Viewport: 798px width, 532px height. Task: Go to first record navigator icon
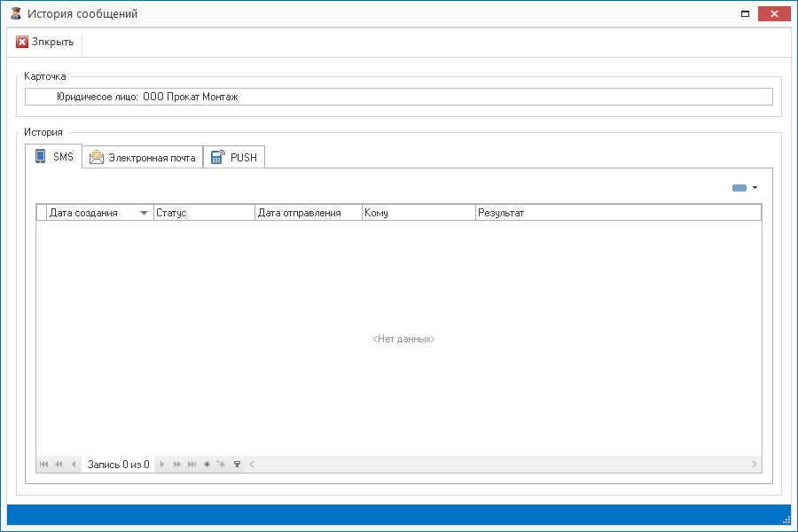coord(43,465)
